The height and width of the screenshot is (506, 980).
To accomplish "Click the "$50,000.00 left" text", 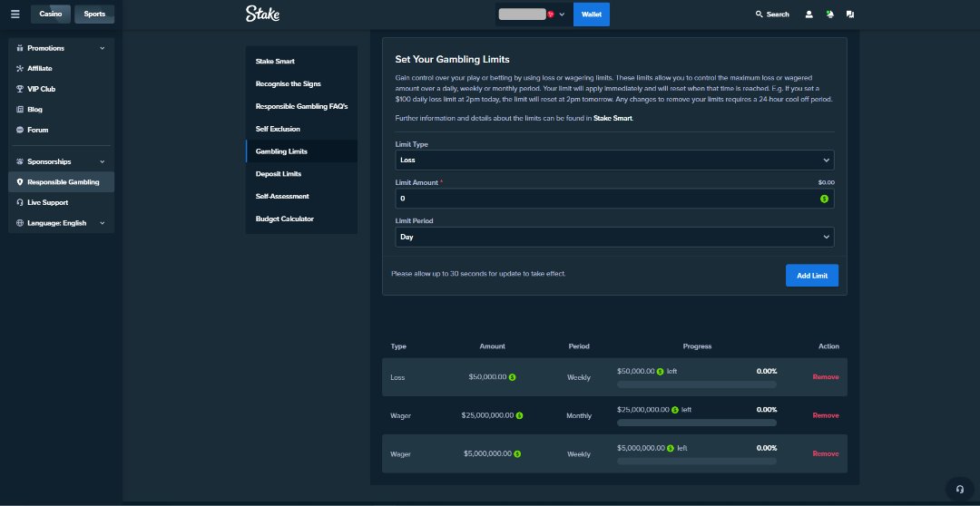I will tap(647, 371).
